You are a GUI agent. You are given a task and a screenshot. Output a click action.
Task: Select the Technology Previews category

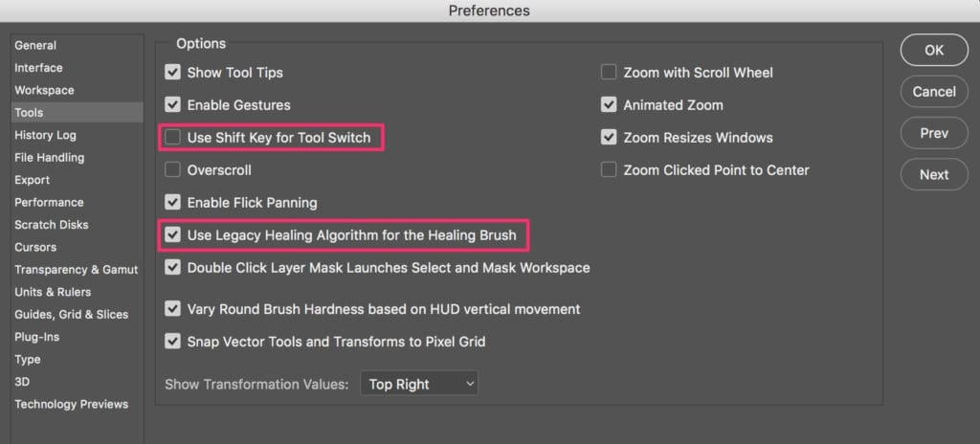pyautogui.click(x=71, y=404)
